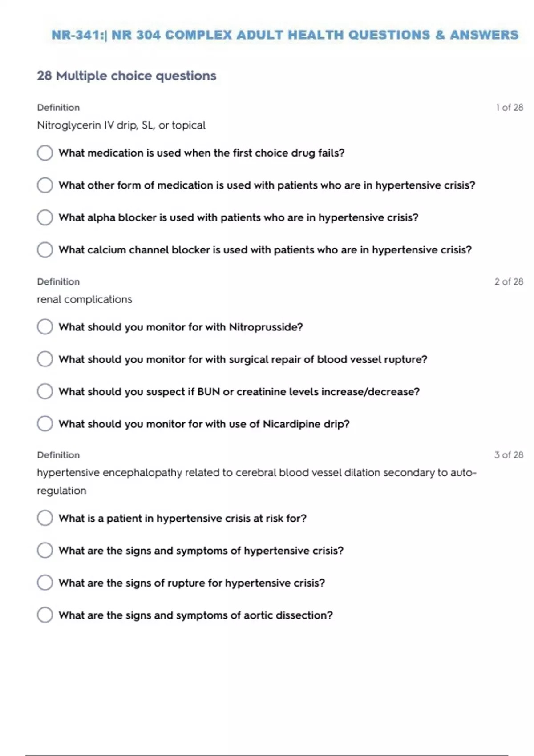Click the '3 of 28' question counter
The image size is (534, 756).
click(x=509, y=455)
